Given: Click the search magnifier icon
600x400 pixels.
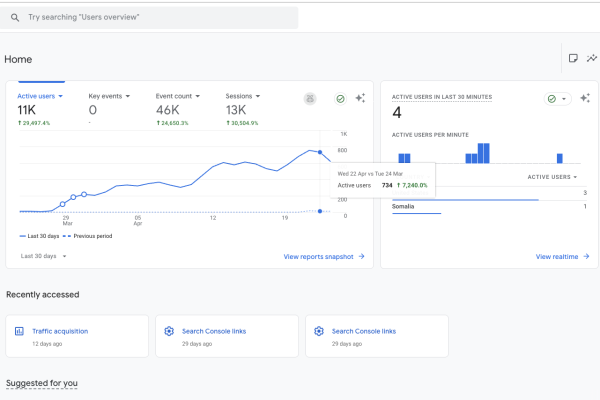Looking at the screenshot, I should (x=15, y=18).
